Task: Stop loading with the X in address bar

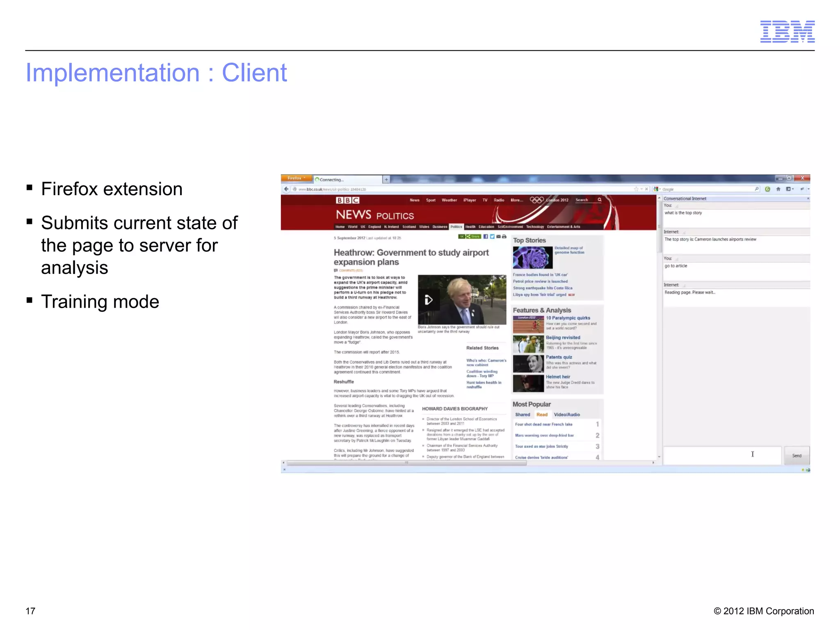Action: (x=647, y=189)
